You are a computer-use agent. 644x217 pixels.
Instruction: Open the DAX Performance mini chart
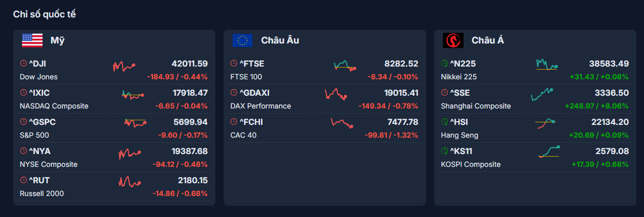[336, 94]
